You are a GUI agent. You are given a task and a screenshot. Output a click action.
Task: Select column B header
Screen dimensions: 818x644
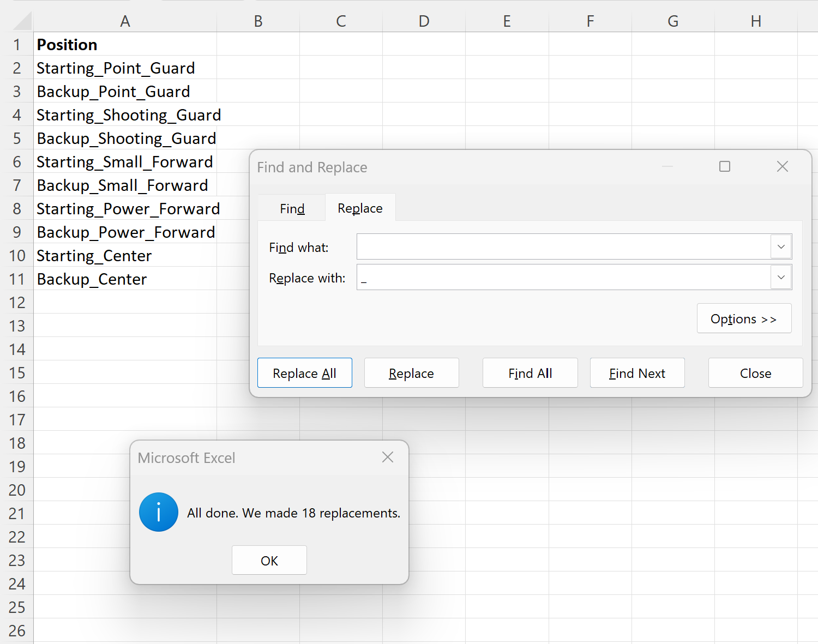[258, 21]
